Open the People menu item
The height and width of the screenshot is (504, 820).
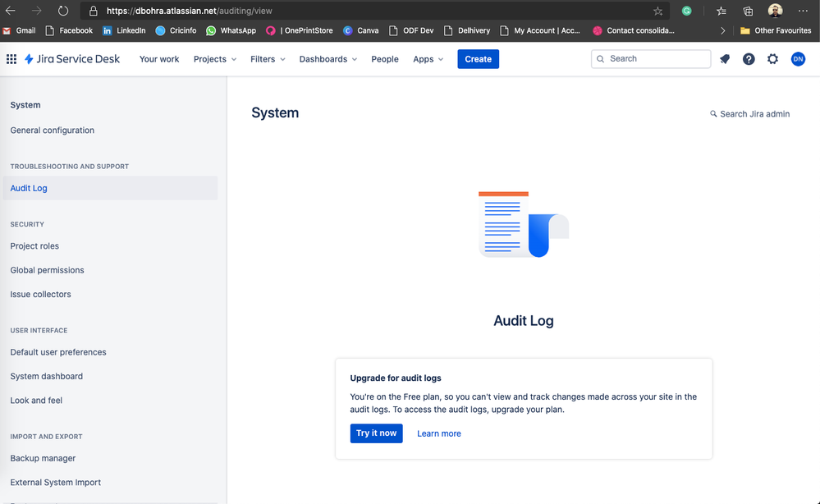click(x=385, y=59)
